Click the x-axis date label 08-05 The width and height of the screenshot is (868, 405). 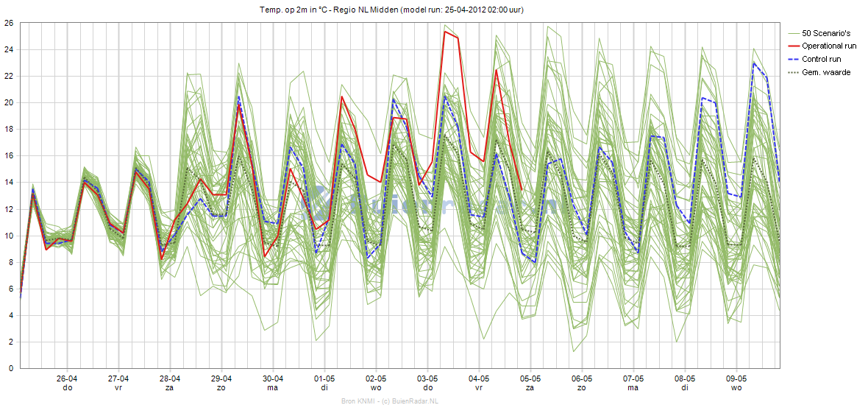(685, 379)
